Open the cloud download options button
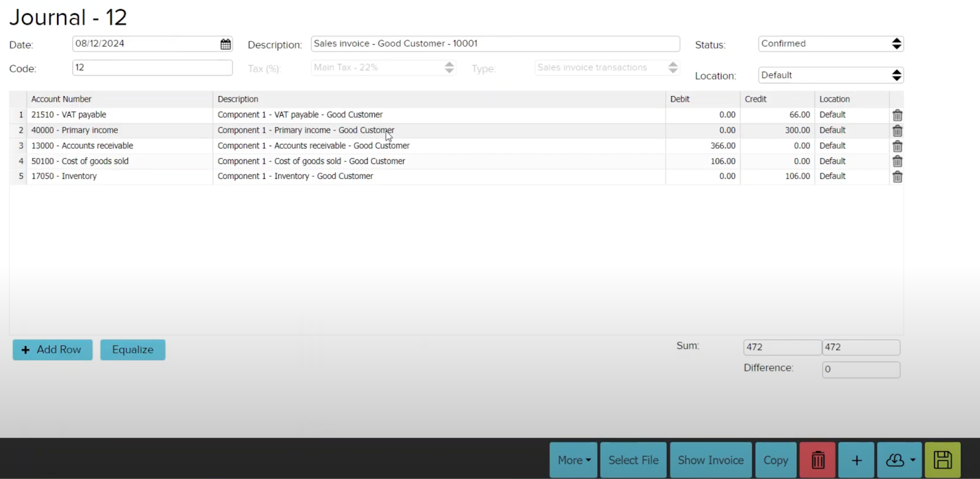Screen dimensions: 980x479 click(x=899, y=460)
